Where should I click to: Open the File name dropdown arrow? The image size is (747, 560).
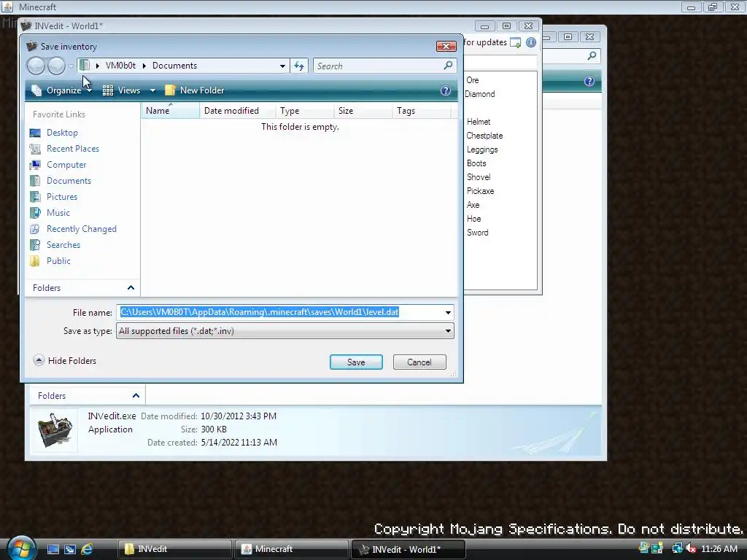pyautogui.click(x=448, y=312)
